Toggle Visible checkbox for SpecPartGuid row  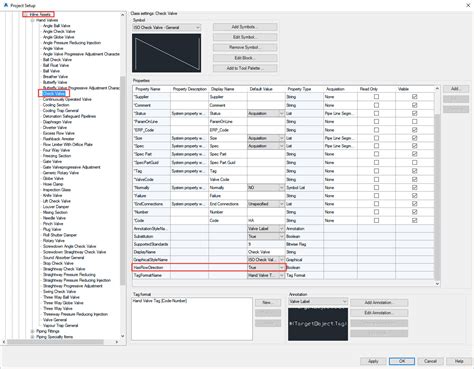point(414,162)
